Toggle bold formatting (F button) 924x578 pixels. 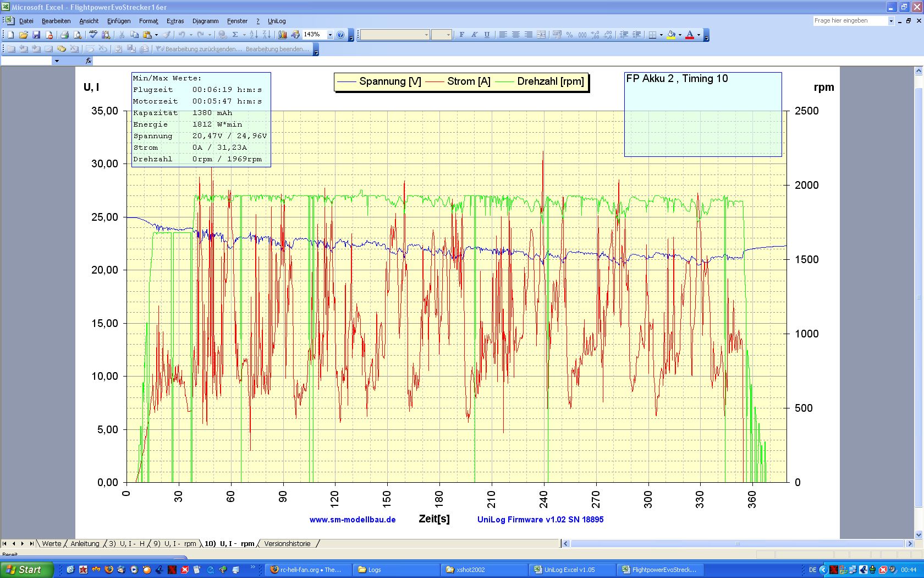(461, 35)
